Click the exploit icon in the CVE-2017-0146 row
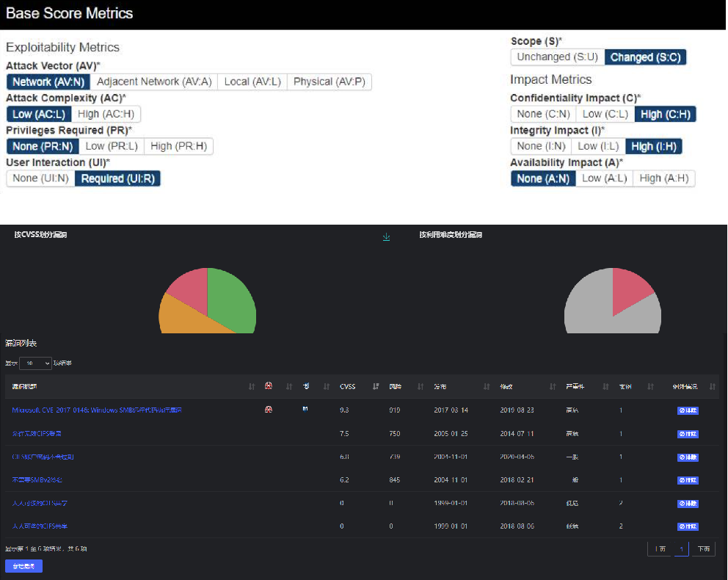This screenshot has height=580, width=728. click(x=305, y=410)
